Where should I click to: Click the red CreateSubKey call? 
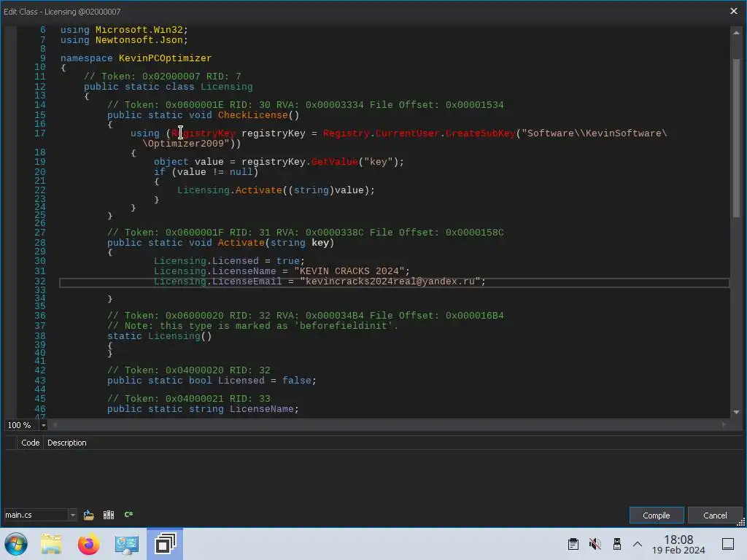coord(481,133)
